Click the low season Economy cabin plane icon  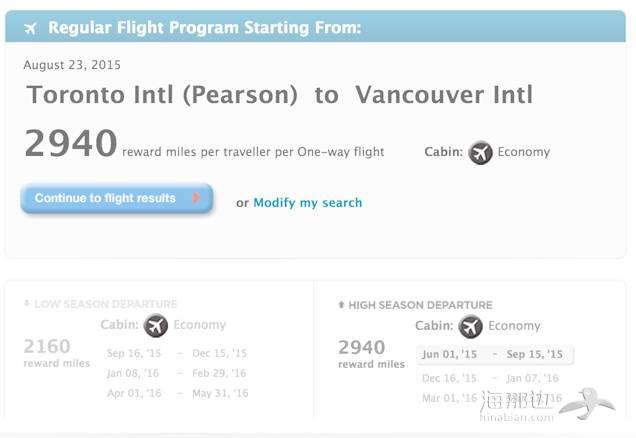pos(156,325)
